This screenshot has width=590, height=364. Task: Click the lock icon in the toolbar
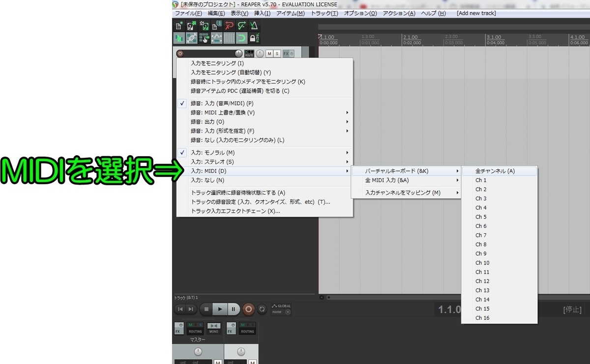(x=253, y=38)
